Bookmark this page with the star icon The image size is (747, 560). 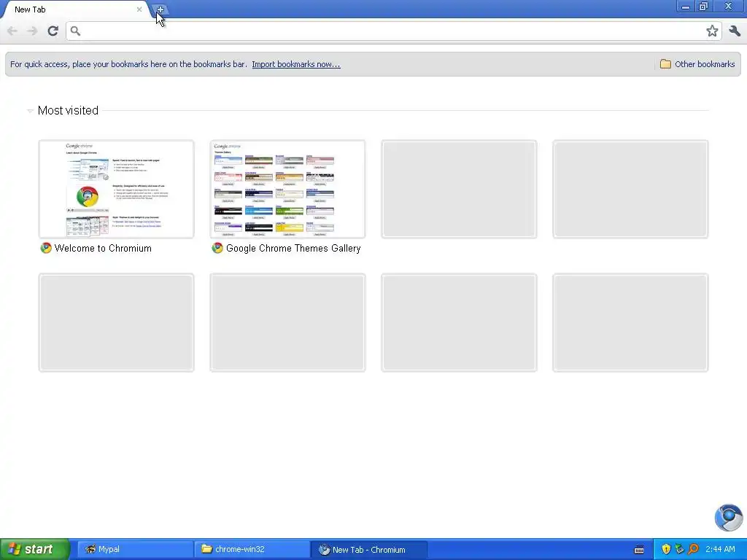(712, 31)
